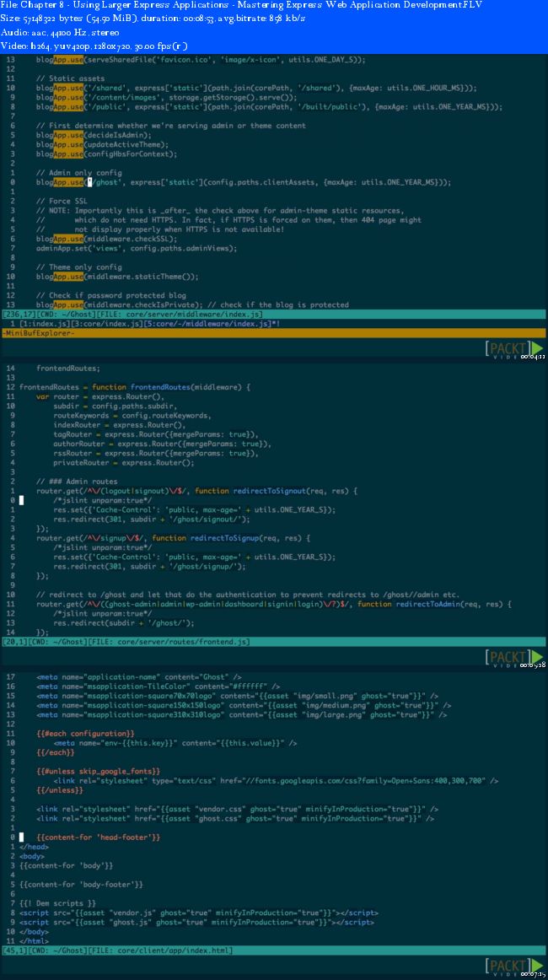Click the '{{! Dem scripts }}' comment
This screenshot has width=548, height=980.
[x=57, y=903]
